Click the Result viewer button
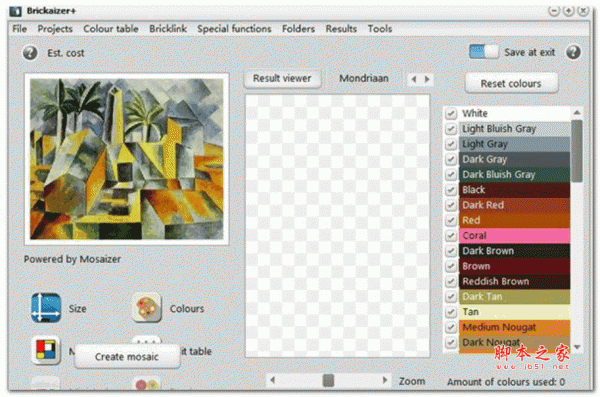This screenshot has width=600, height=397. (x=282, y=78)
